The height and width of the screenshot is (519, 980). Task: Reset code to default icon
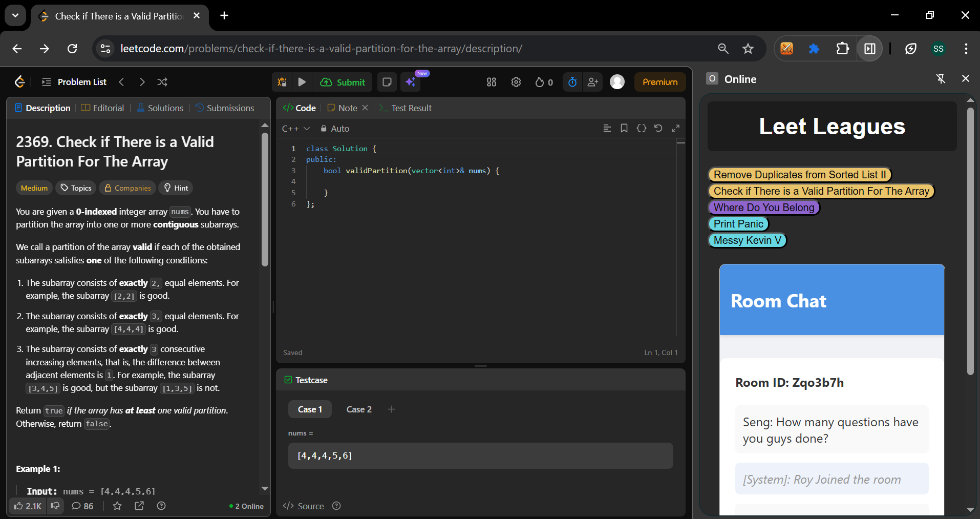tap(658, 128)
